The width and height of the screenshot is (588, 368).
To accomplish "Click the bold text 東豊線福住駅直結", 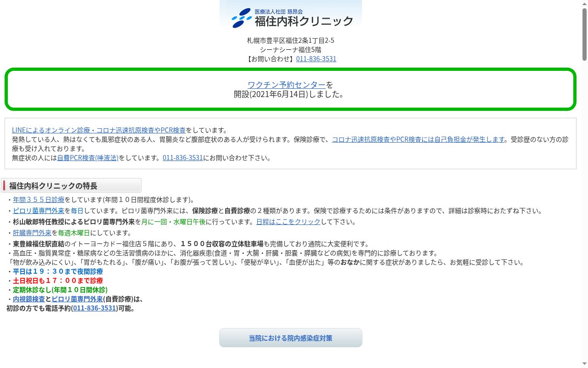I will (39, 244).
